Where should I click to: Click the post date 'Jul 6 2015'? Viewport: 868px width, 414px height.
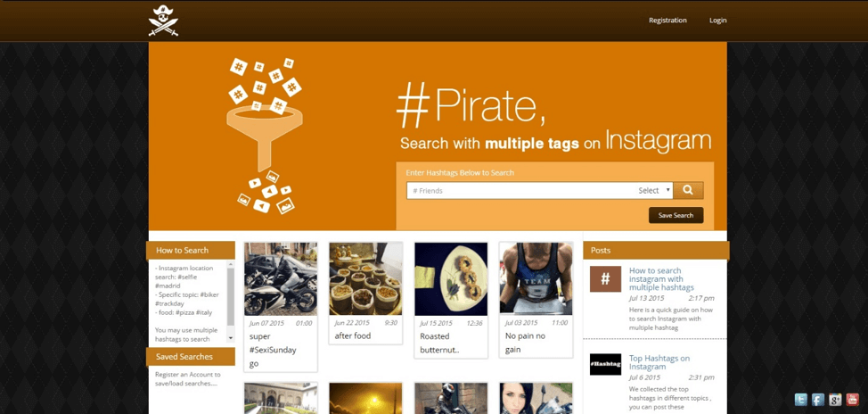click(644, 377)
